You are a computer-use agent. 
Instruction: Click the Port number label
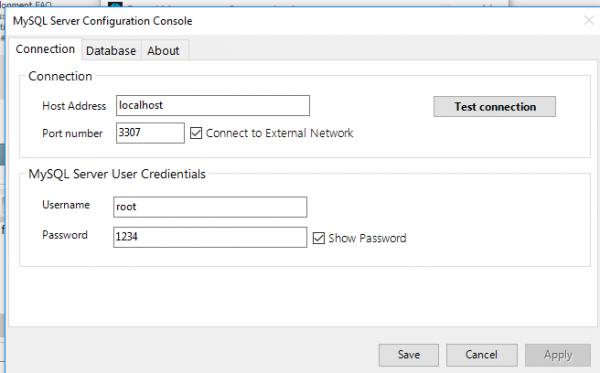coord(72,134)
